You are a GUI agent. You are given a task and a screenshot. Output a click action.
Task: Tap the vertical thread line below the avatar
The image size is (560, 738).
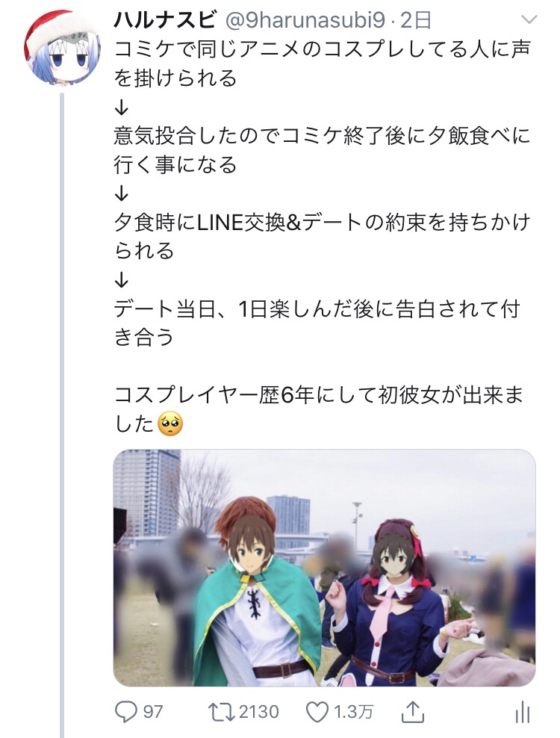[x=62, y=414]
